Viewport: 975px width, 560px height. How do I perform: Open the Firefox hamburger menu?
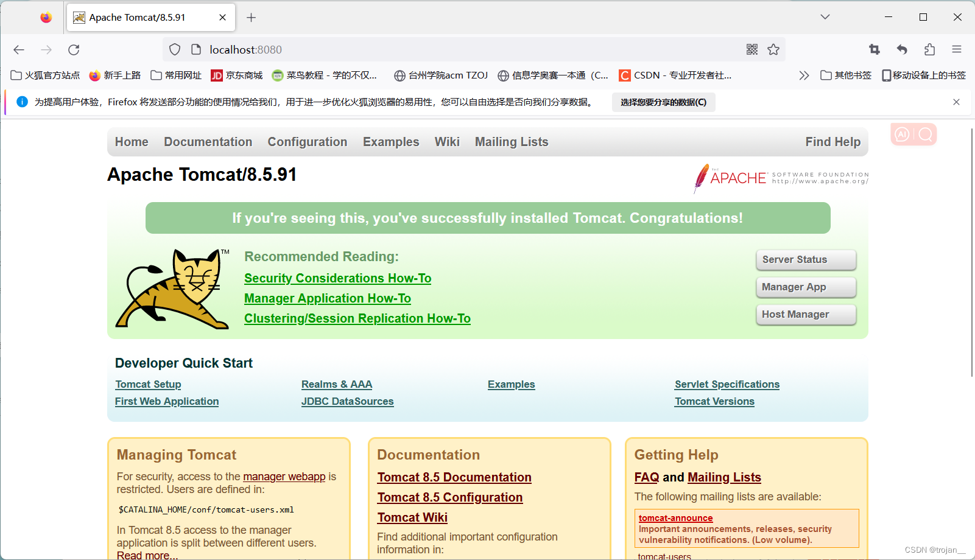[x=957, y=50]
